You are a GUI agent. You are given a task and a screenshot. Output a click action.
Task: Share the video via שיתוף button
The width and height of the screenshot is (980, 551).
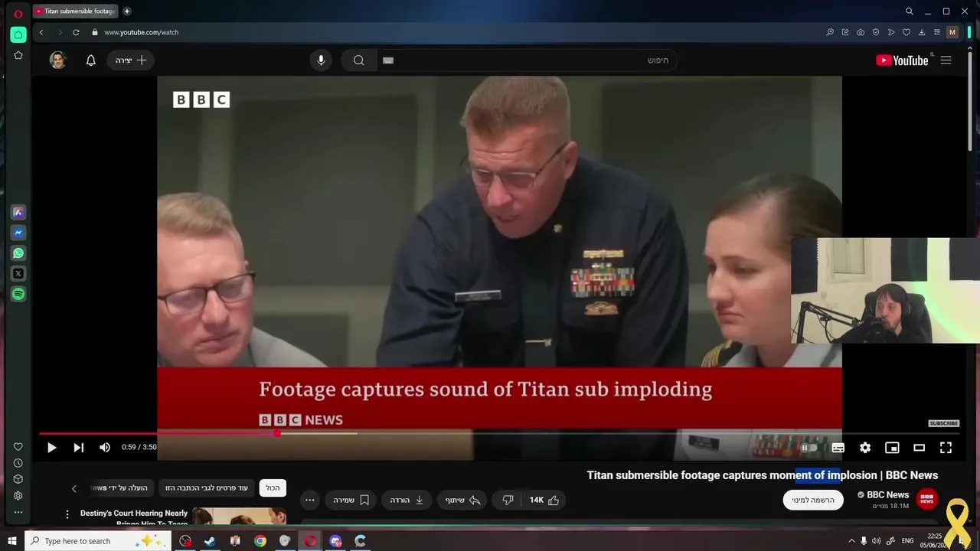462,500
